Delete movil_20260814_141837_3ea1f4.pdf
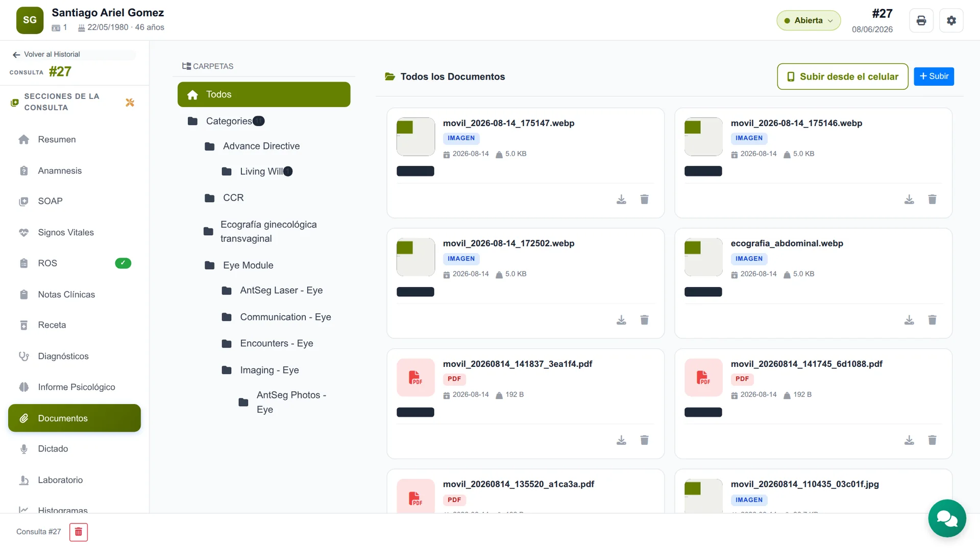Screen dimensions: 980x551 coord(644,440)
